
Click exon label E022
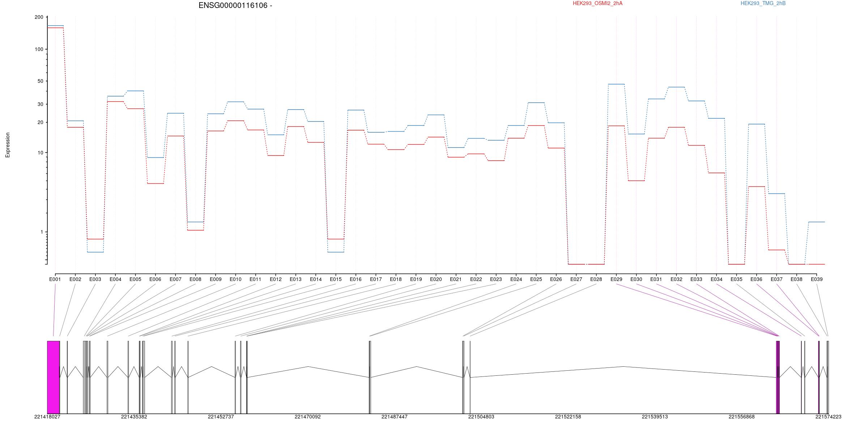coord(476,279)
